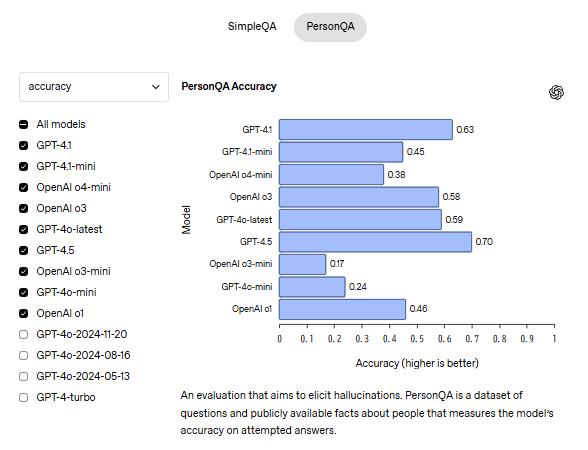
Task: Click the PersonQA Accuracy chart title
Action: coord(229,87)
